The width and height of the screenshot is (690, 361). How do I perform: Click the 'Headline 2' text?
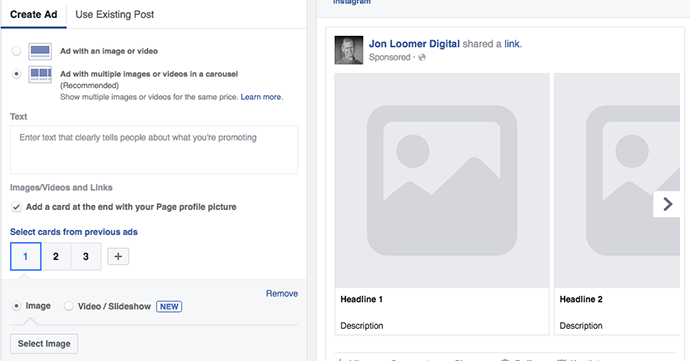point(581,299)
